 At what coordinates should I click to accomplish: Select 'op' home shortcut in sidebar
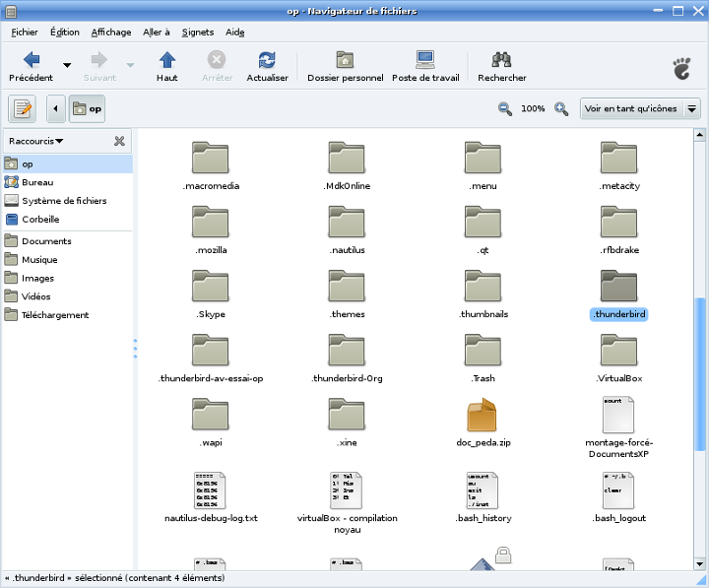[x=68, y=163]
